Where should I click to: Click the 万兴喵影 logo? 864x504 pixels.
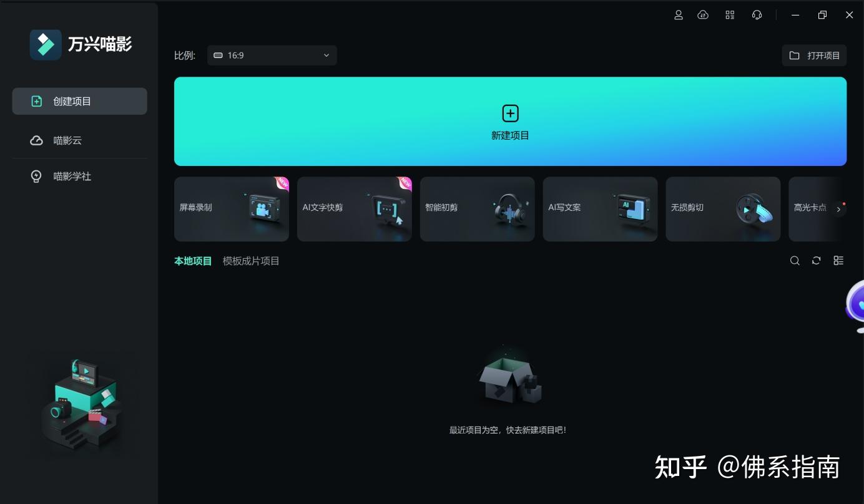click(x=81, y=44)
